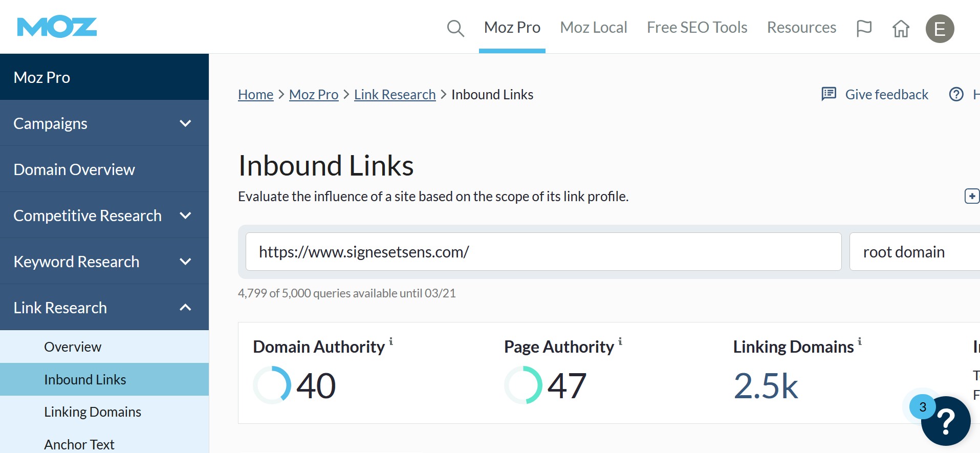Expand Keyword Research chevron
The height and width of the screenshot is (453, 980).
185,262
